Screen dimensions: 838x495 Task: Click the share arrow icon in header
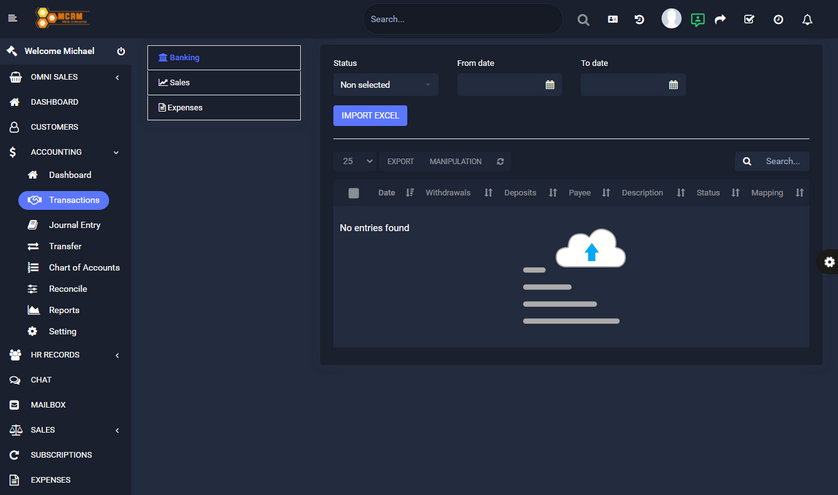(720, 19)
